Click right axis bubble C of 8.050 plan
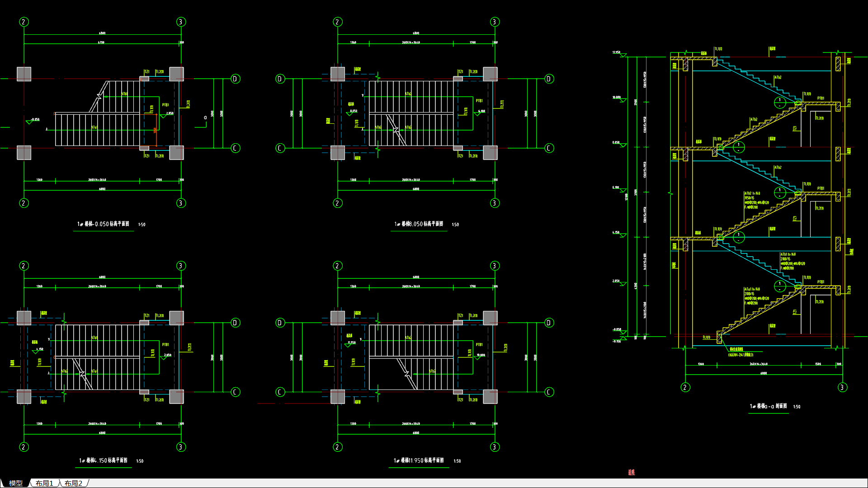This screenshot has height=488, width=868. coord(549,148)
